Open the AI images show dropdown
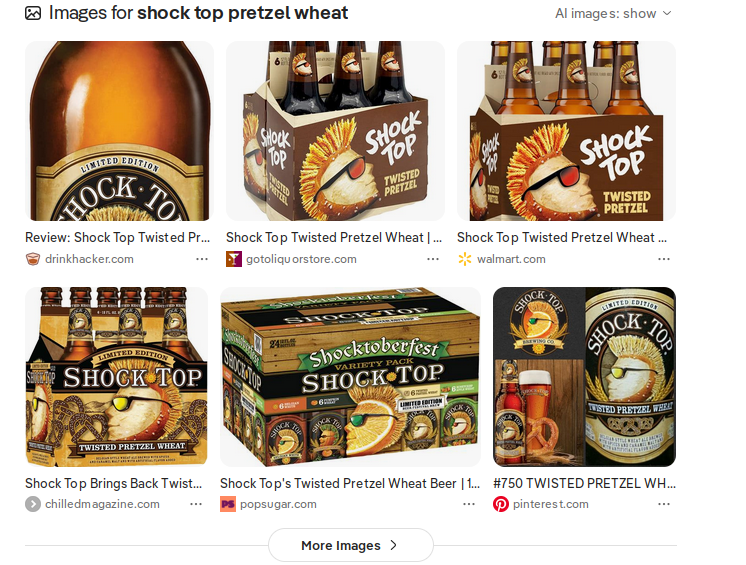 click(x=613, y=13)
